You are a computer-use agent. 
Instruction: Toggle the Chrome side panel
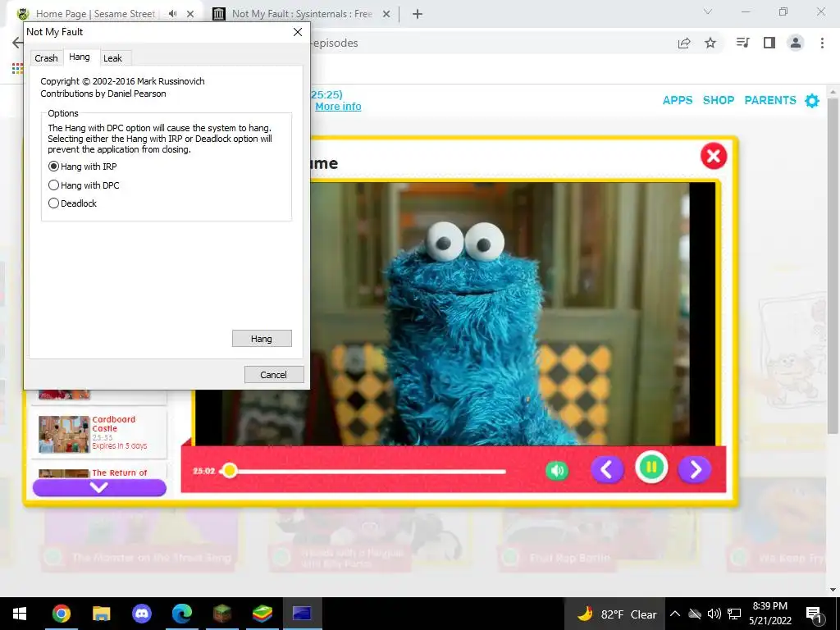(769, 43)
